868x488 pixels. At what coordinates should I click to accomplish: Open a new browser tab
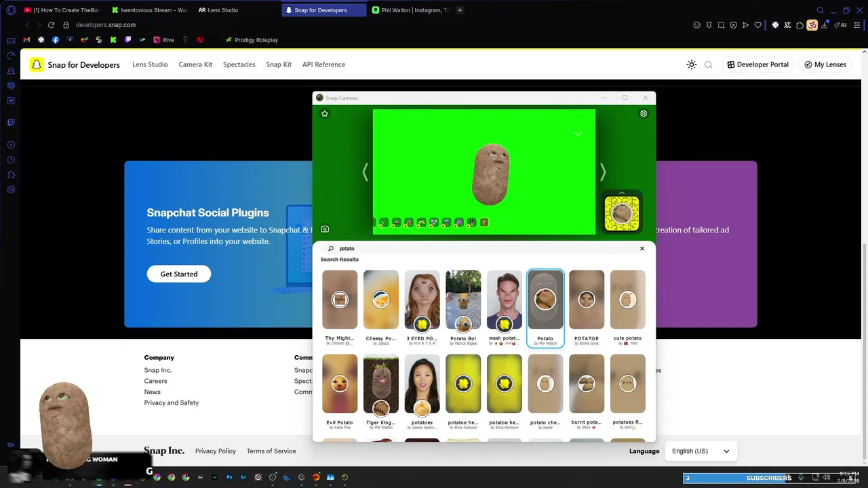click(x=460, y=10)
